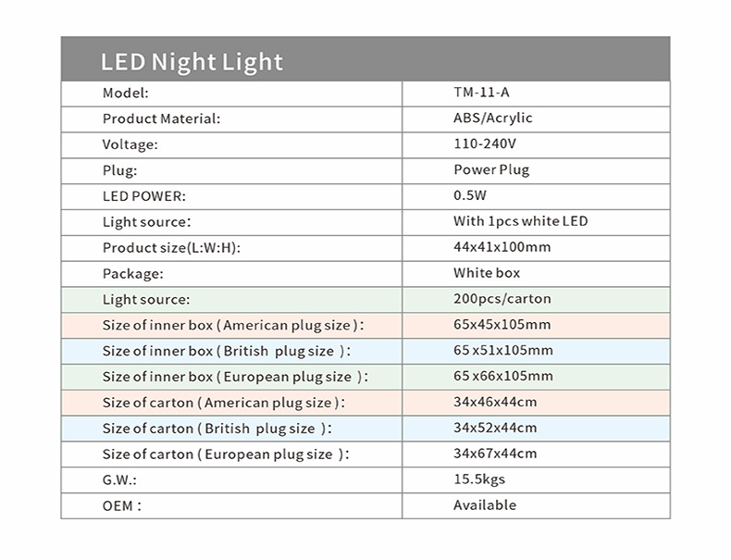
Task: Click the 0.5W power value
Action: tap(470, 196)
